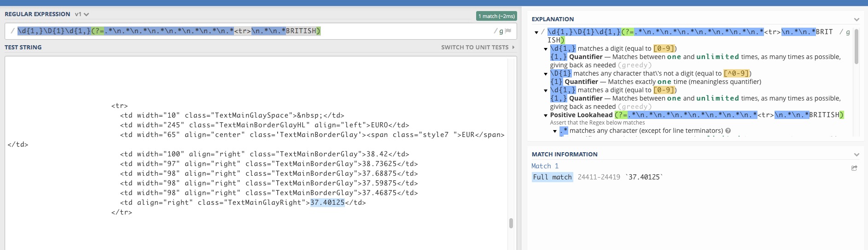This screenshot has height=250, width=868.
Task: Click the export matches share icon
Action: pyautogui.click(x=854, y=168)
